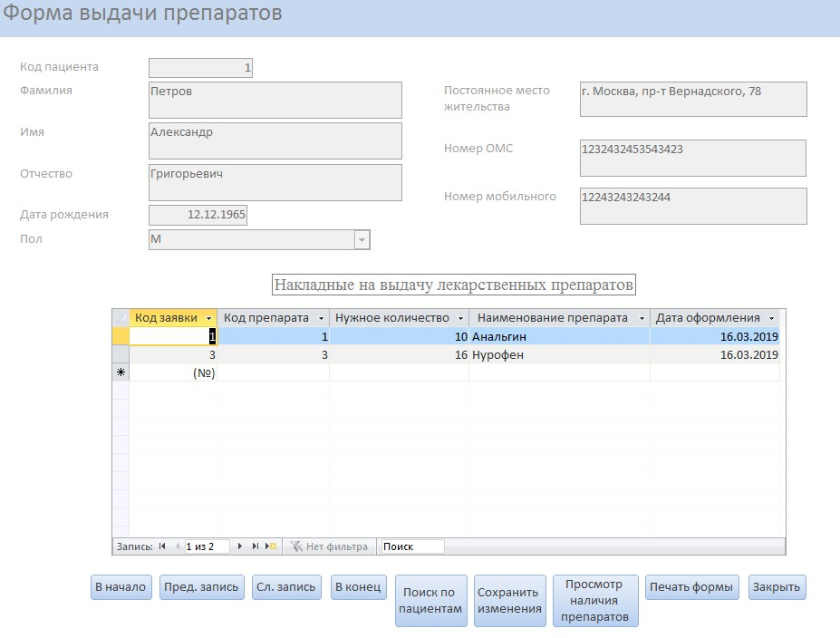840x638 pixels.
Task: Open the 'Нужное количество' column filter arrow
Action: pyautogui.click(x=460, y=318)
